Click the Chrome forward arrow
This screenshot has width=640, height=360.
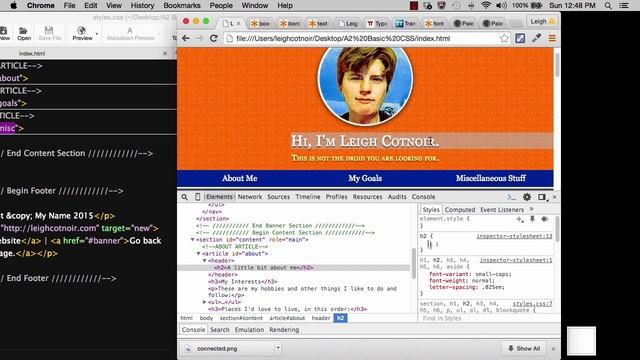[199, 38]
